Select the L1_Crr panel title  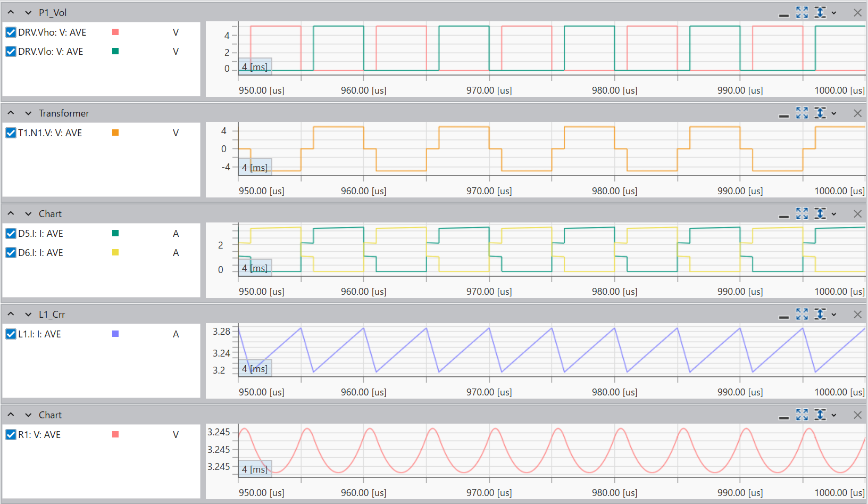click(52, 315)
